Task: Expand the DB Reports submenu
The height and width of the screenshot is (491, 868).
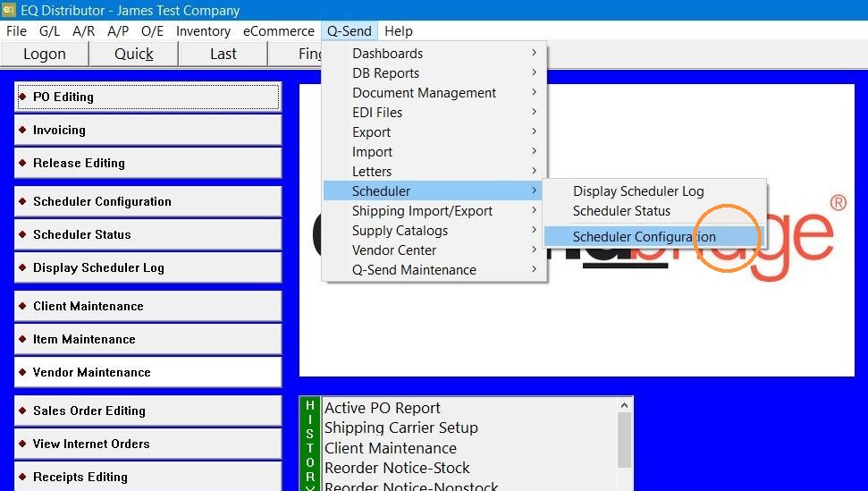Action: [x=434, y=73]
